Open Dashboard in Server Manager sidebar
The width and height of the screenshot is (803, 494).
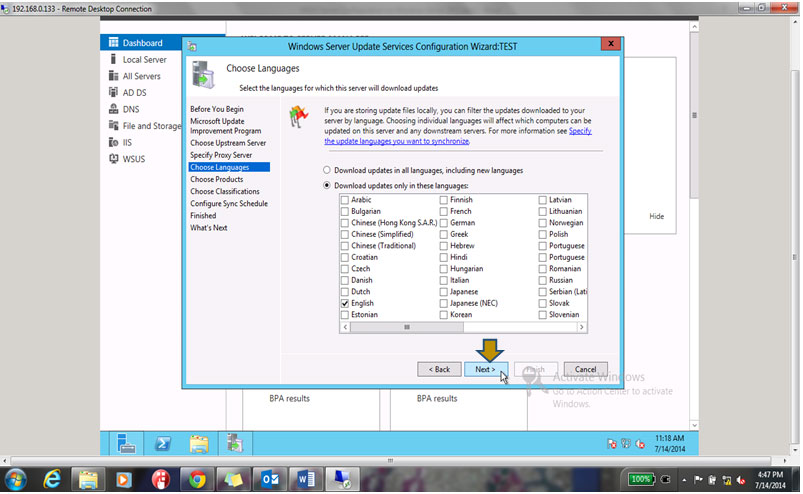tap(141, 42)
